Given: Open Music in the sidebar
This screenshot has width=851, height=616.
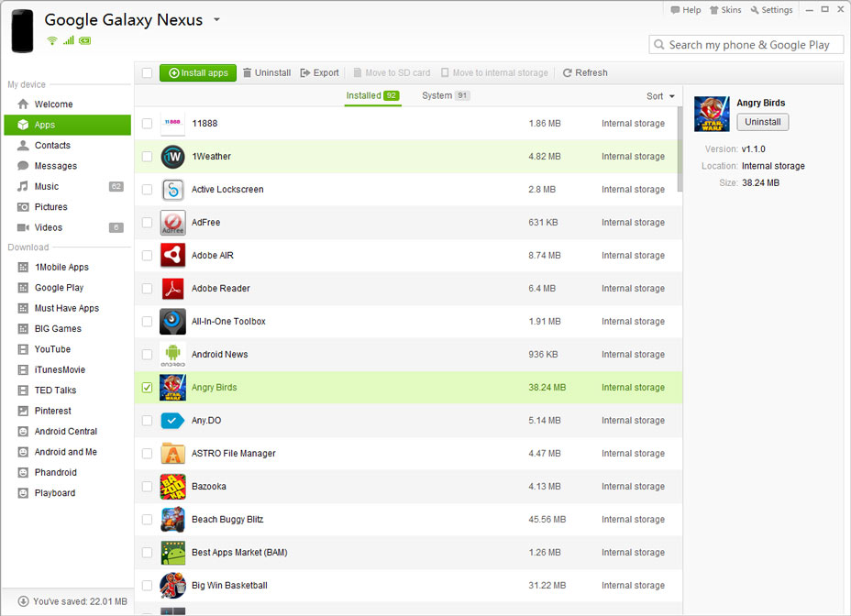Looking at the screenshot, I should (x=47, y=186).
